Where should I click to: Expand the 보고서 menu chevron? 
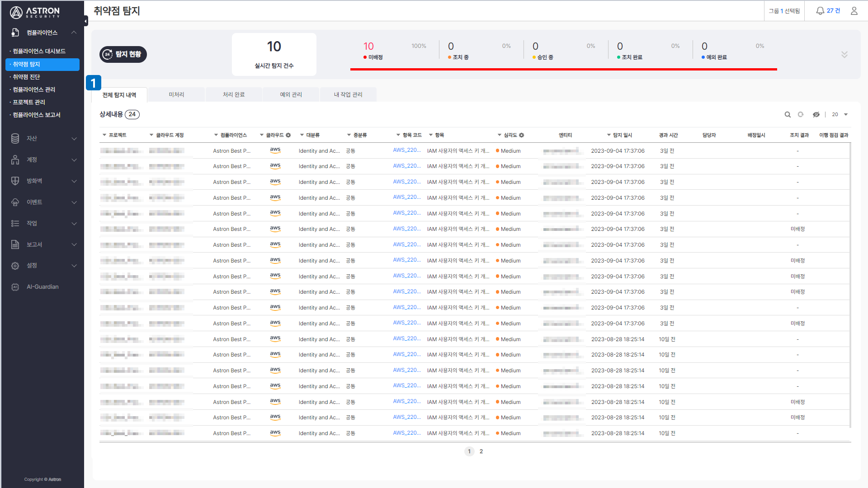(x=74, y=245)
